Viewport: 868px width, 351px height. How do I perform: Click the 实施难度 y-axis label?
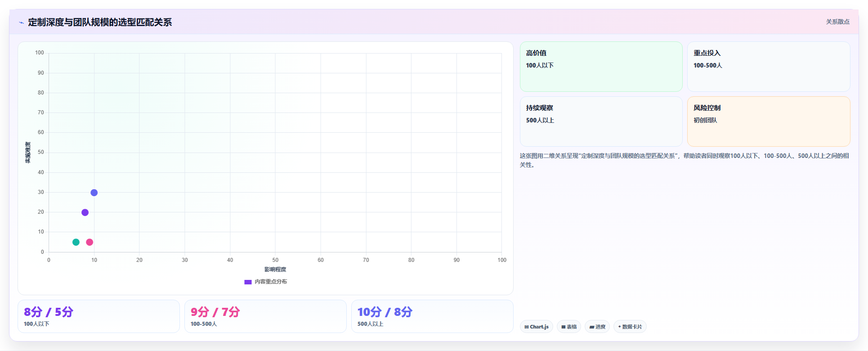click(x=28, y=153)
